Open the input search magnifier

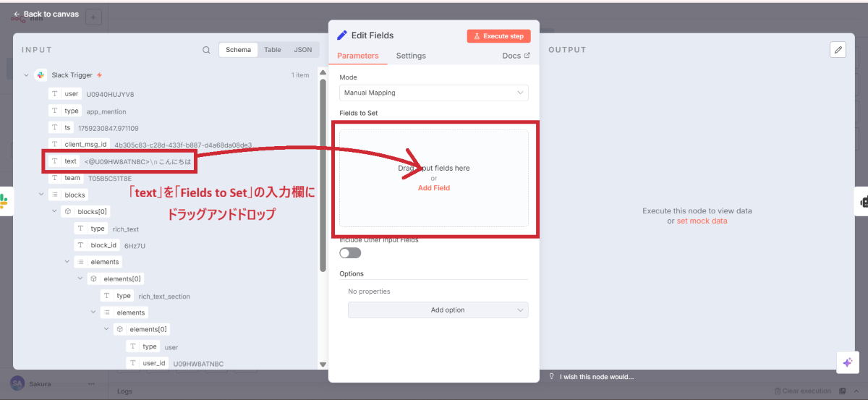206,50
